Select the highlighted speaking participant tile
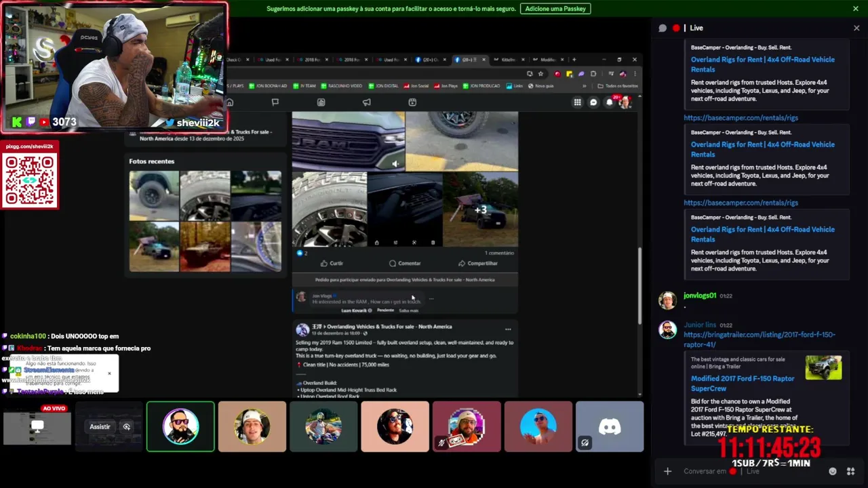This screenshot has height=488, width=868. pyautogui.click(x=180, y=426)
